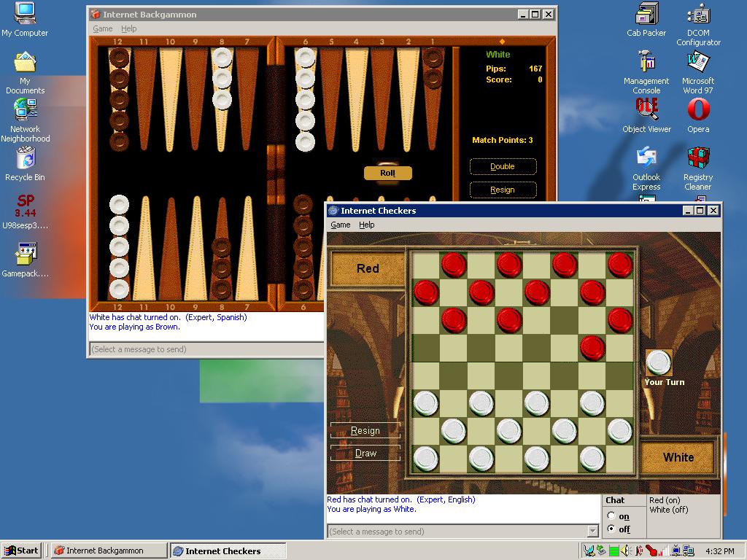
Task: Launch the Opera browser icon
Action: point(698,110)
